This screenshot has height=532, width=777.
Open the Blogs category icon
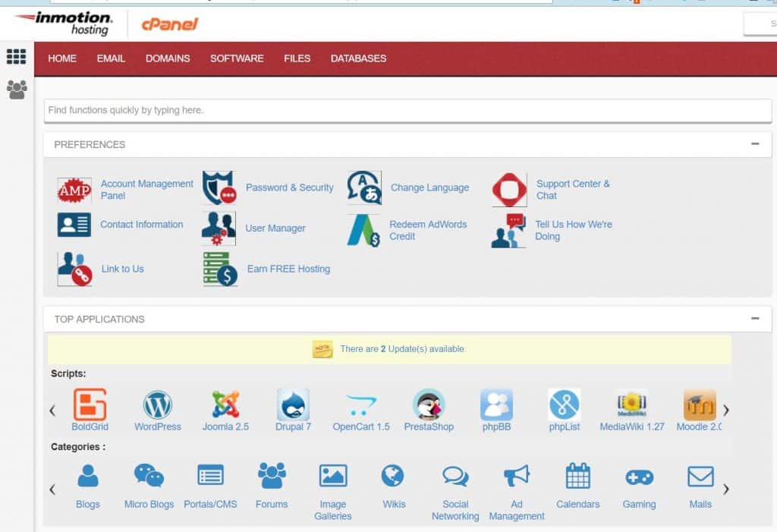[x=88, y=477]
